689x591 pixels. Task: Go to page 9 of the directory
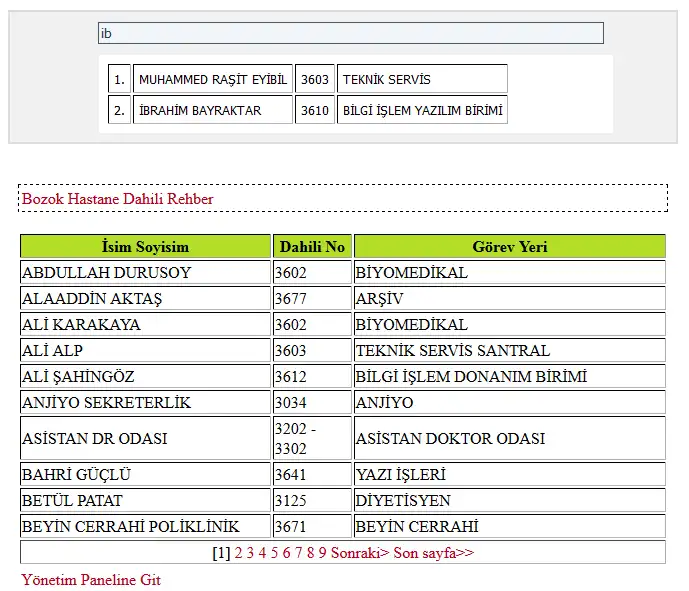[323, 552]
